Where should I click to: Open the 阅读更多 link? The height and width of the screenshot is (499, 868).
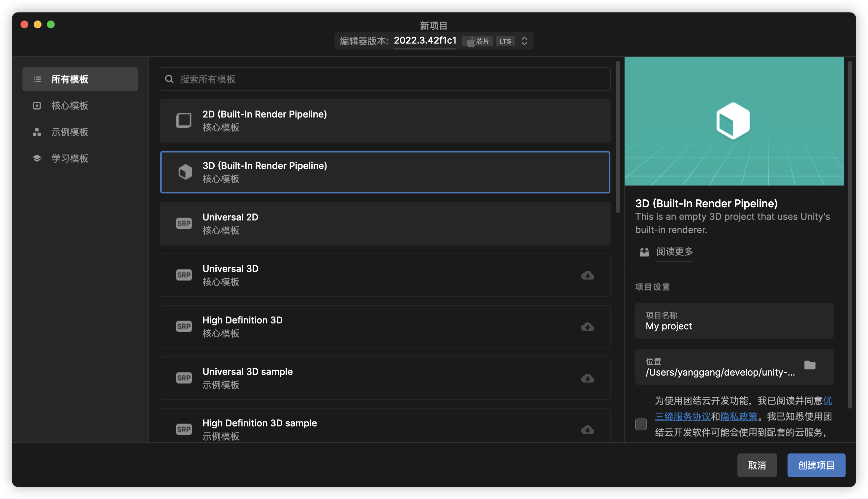tap(674, 252)
